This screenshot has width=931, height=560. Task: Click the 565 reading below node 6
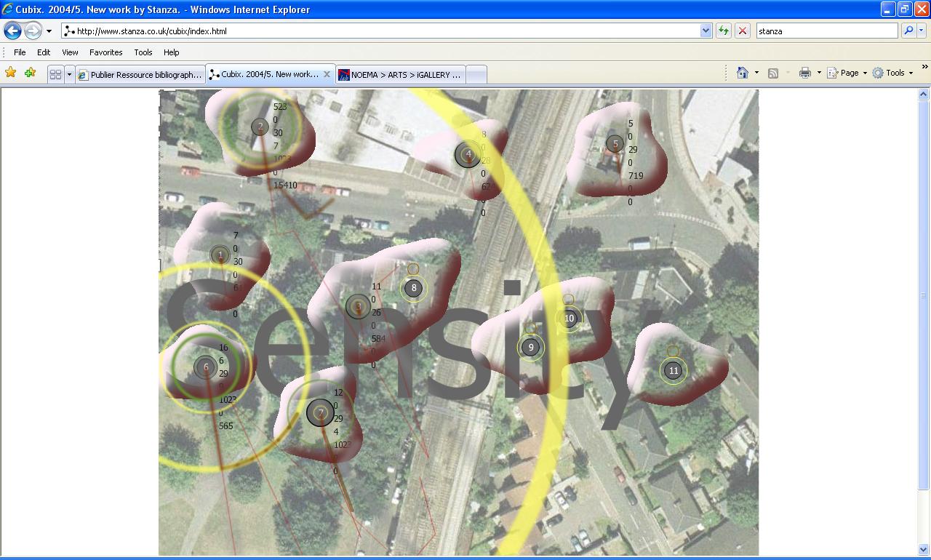pyautogui.click(x=226, y=426)
